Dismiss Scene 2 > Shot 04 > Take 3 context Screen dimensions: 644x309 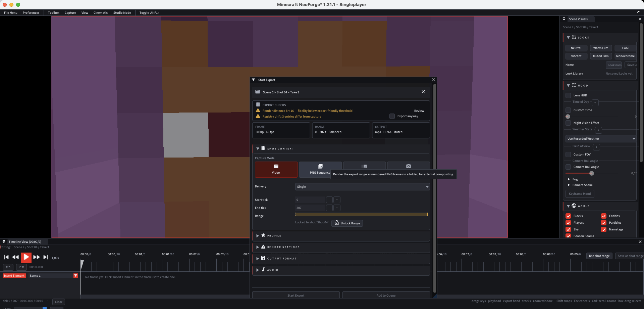[423, 92]
